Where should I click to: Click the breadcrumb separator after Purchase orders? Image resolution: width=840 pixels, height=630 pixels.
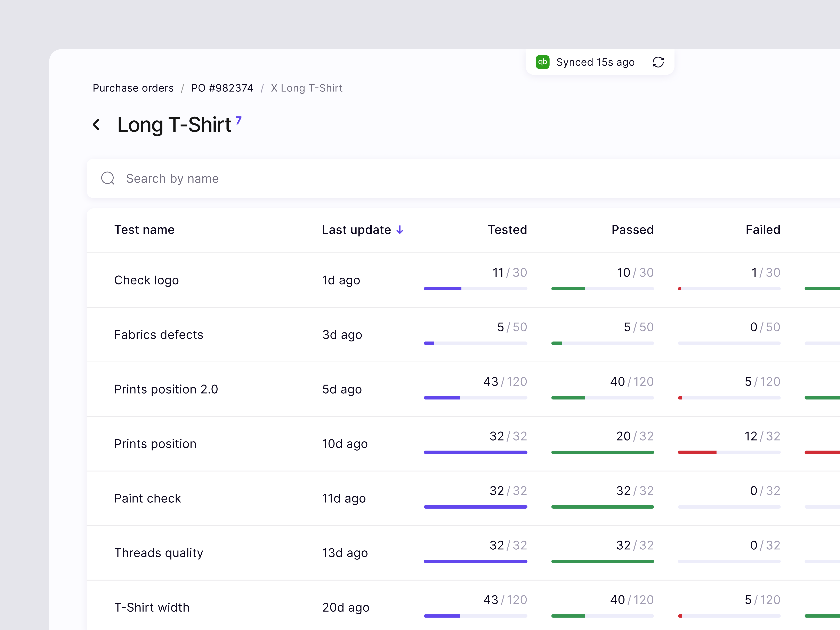183,88
